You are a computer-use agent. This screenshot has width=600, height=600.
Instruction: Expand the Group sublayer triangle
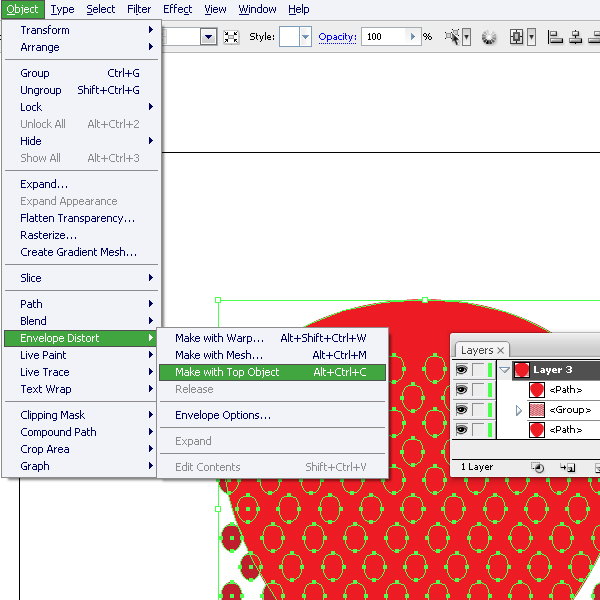coord(518,410)
